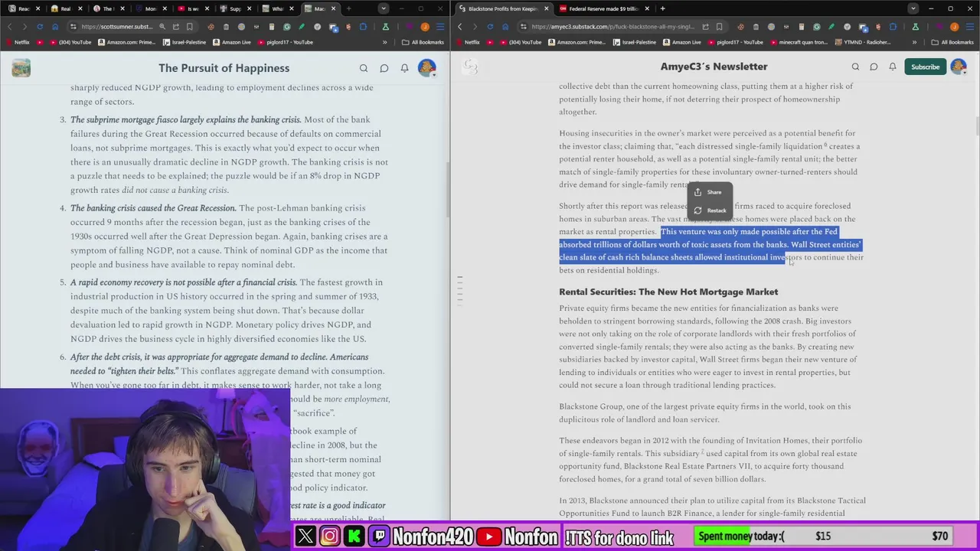Open YTMND - Radioher bookmark
Viewport: 980px width, 551px height.
(x=863, y=42)
